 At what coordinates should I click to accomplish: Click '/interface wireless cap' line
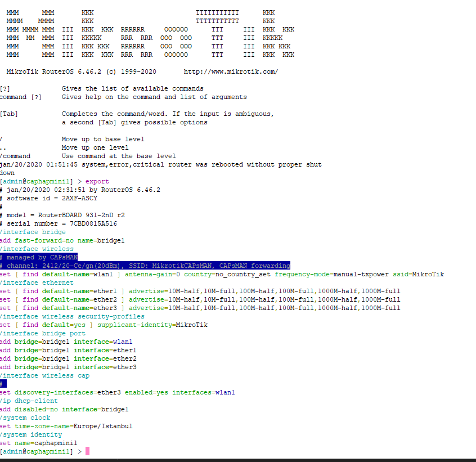(44, 375)
